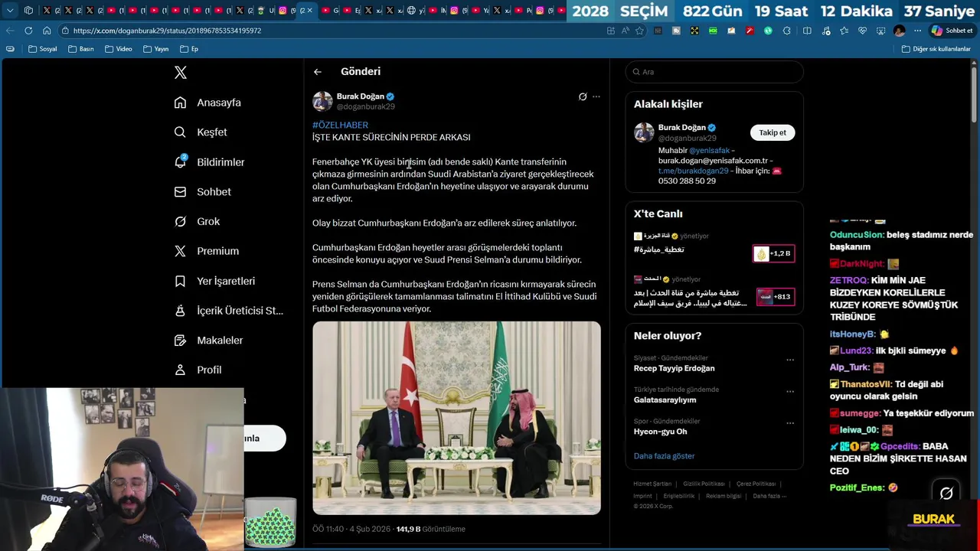Screen dimensions: 980x551
Task: Open Burak Doğan's avatar on the post
Action: (x=322, y=101)
